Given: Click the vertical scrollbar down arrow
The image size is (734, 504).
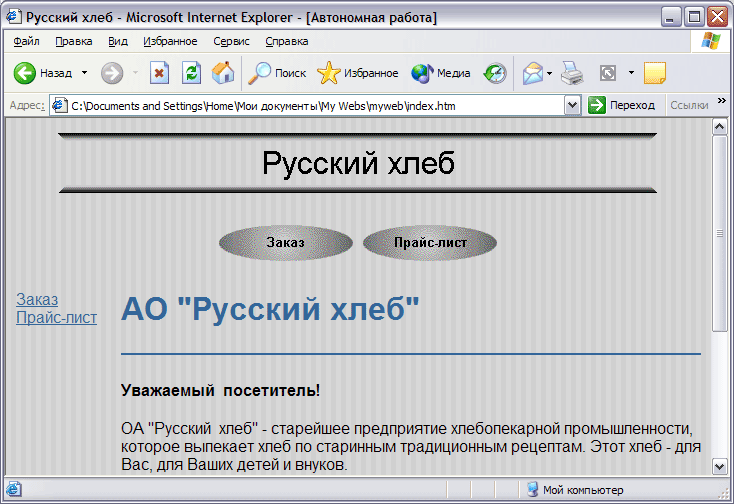Looking at the screenshot, I should 719,466.
